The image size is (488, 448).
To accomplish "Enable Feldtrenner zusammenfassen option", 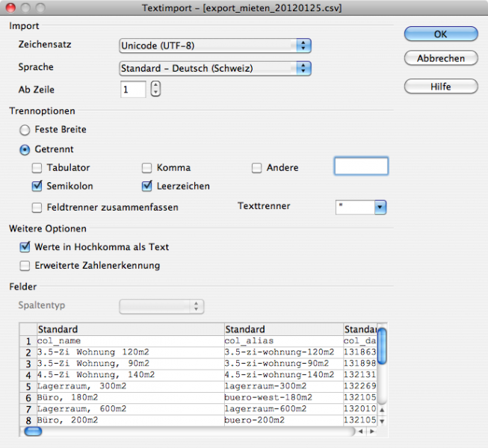I will pyautogui.click(x=37, y=208).
